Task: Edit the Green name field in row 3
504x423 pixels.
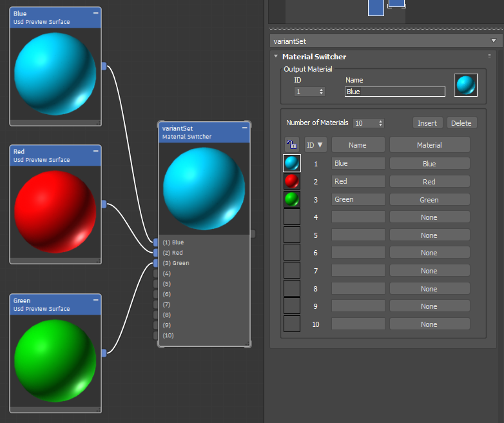Action: 358,199
